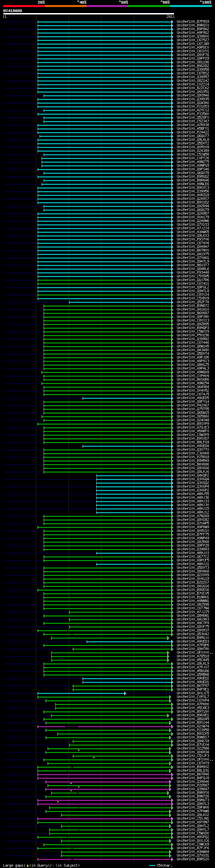215x868 pixels.
Task: Open the UniRef100_B7FMS9 hit label
Action: [193, 21]
